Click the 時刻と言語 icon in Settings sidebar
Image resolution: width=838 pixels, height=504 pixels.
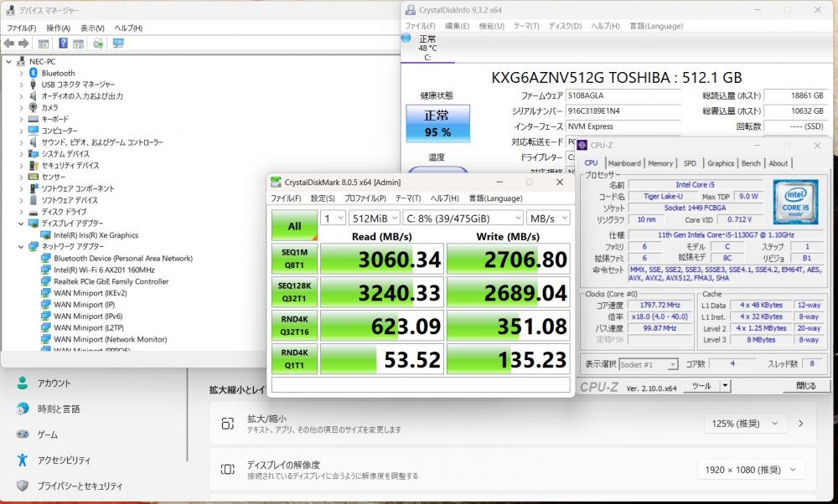[x=22, y=409]
